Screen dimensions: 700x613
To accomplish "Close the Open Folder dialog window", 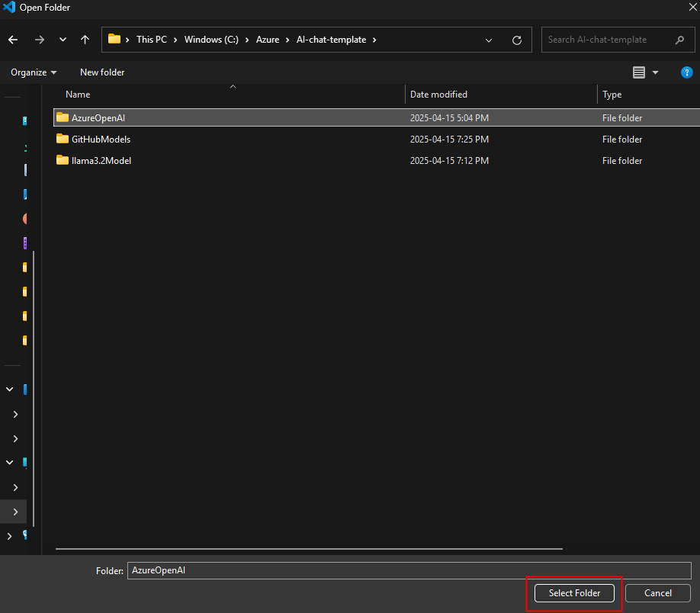I will [692, 7].
